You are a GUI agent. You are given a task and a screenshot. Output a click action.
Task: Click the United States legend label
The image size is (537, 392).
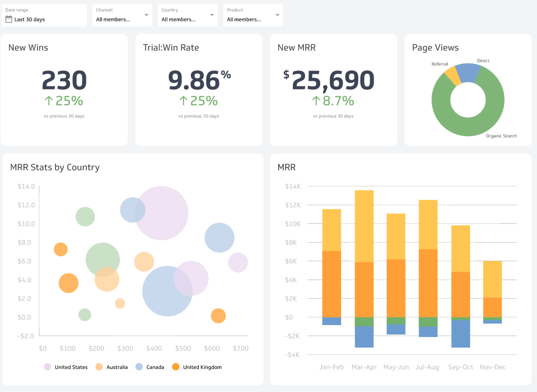pyautogui.click(x=71, y=367)
